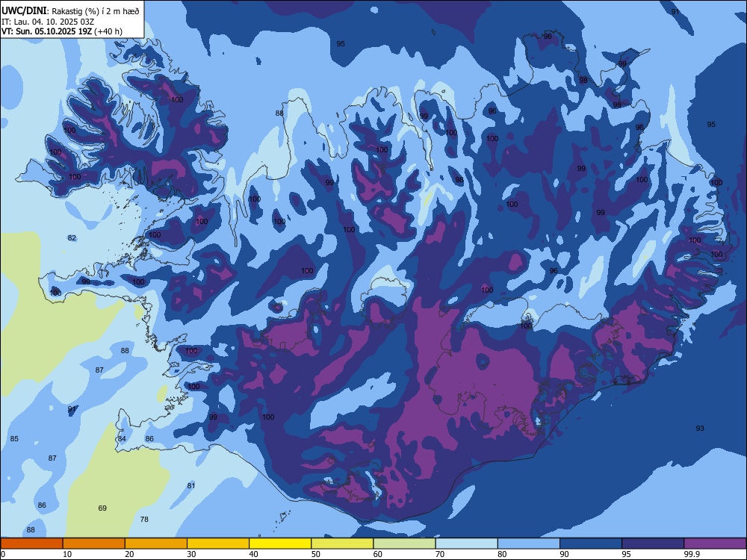Click the humidity value '69' on the map
747x560 pixels.
102,508
